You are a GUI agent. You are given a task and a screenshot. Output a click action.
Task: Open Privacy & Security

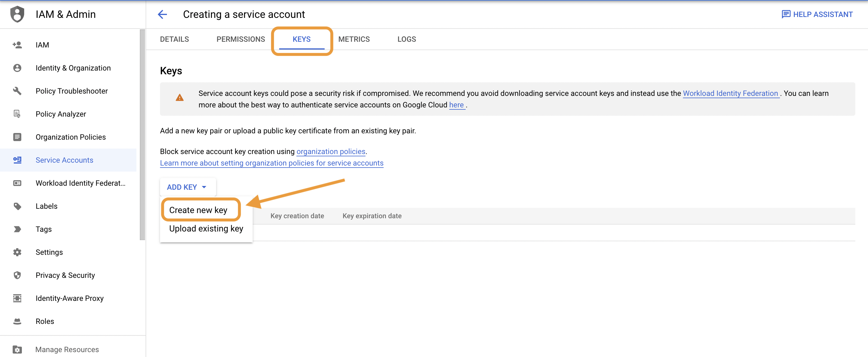[x=68, y=275]
